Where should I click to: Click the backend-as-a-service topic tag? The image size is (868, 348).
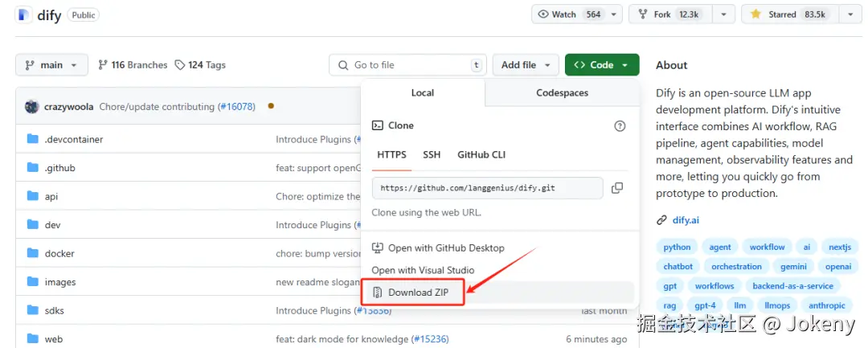pos(792,286)
